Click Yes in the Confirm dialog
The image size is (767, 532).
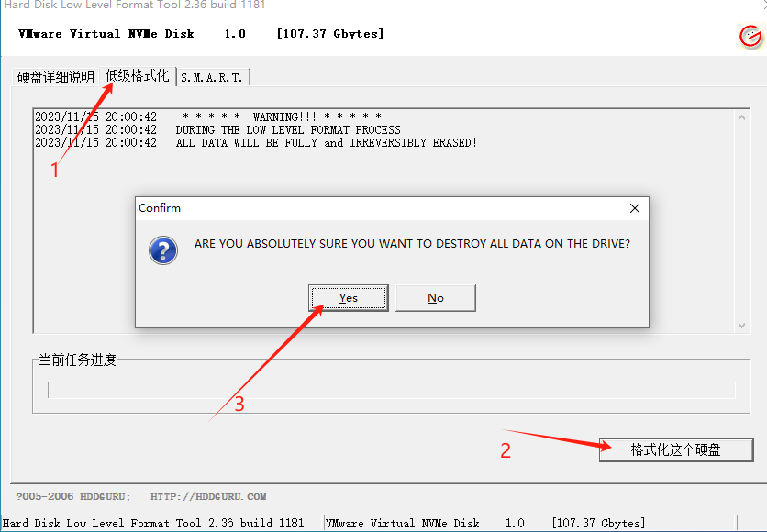tap(349, 298)
